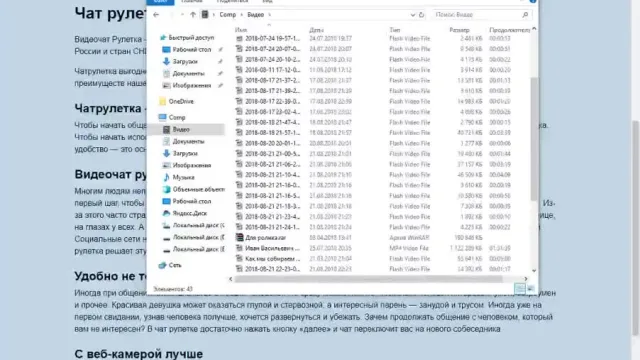Image resolution: width=640 pixels, height=360 pixels.
Task: Expand the chevron between Comp and Видео breadcrumbs
Action: tap(242, 15)
